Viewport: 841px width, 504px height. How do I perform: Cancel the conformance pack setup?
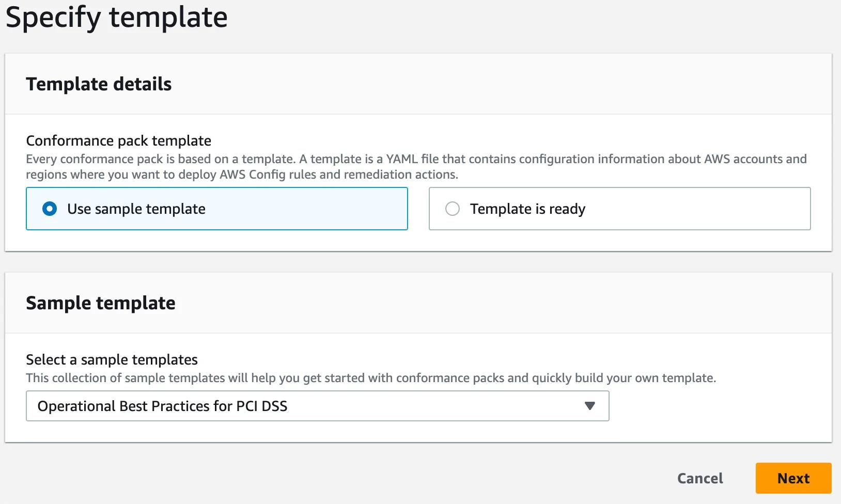tap(700, 478)
